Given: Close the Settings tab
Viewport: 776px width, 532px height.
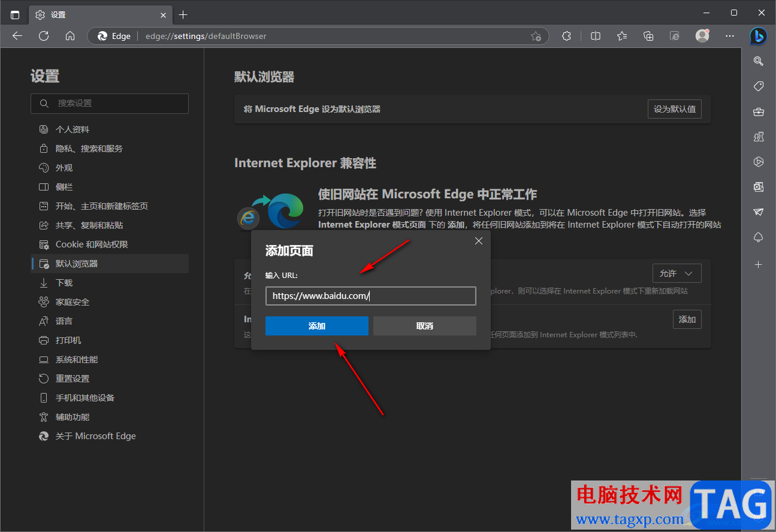Looking at the screenshot, I should [x=163, y=14].
